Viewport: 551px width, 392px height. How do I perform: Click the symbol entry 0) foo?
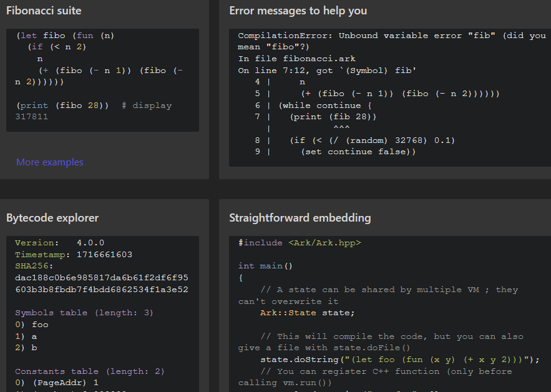[32, 325]
